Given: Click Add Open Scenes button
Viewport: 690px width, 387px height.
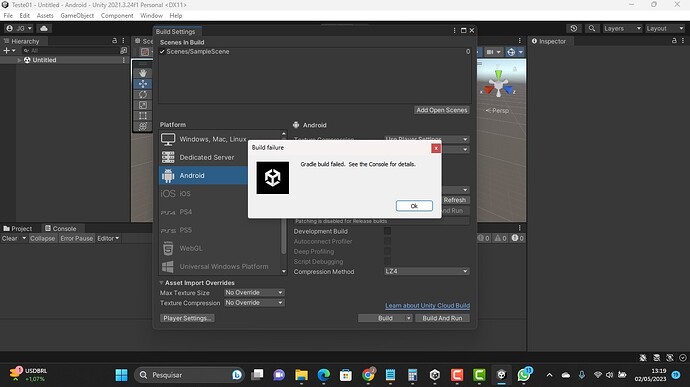Looking at the screenshot, I should click(442, 110).
